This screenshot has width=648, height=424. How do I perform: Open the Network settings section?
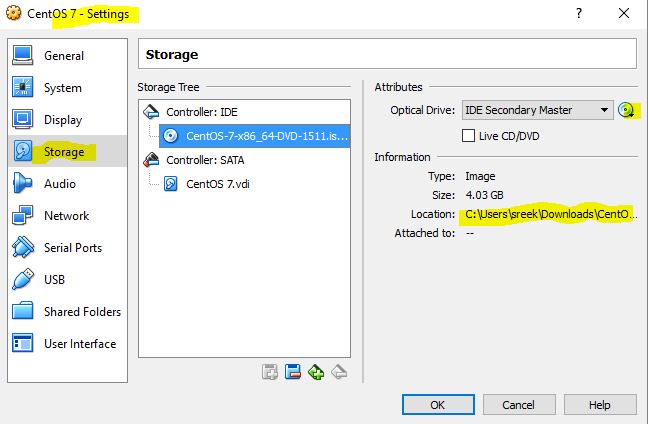(66, 216)
